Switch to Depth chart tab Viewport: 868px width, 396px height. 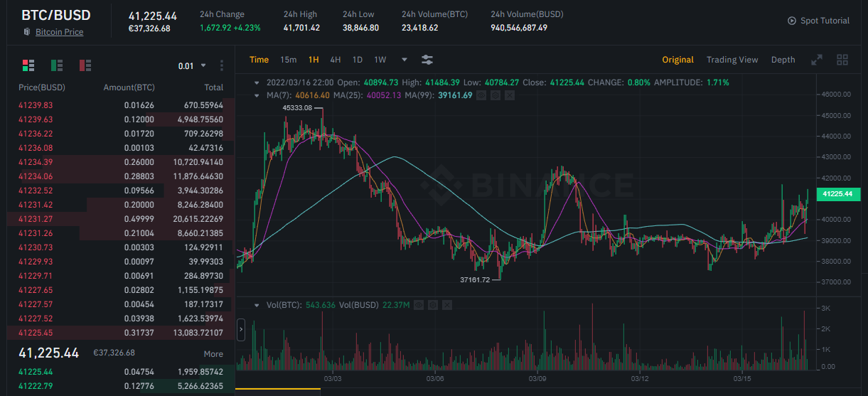[783, 60]
